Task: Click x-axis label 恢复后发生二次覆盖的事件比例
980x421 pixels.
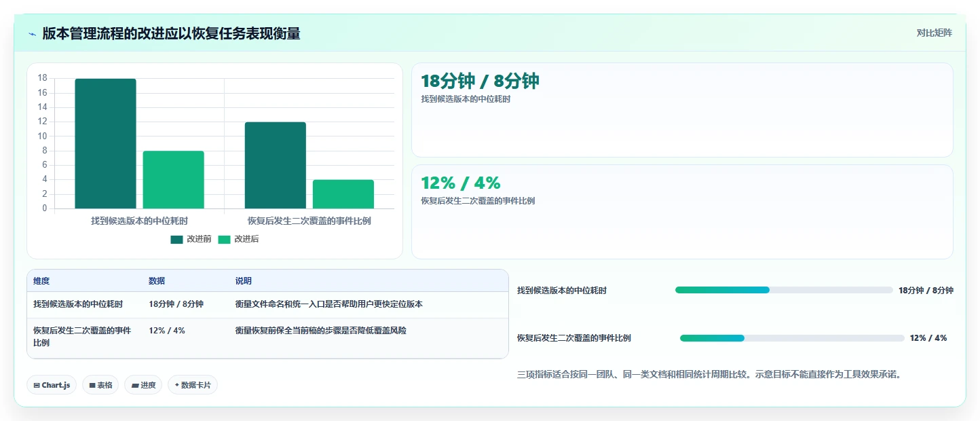Action: coord(309,221)
